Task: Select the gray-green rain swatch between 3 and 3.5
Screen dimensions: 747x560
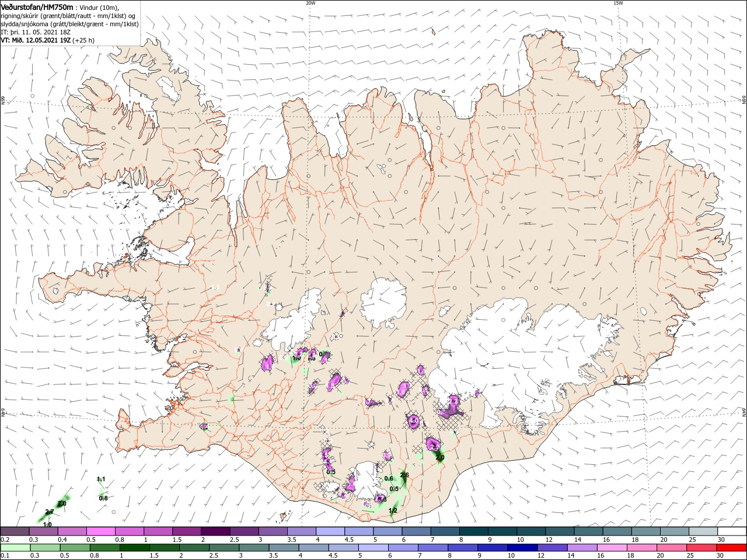Action: pyautogui.click(x=254, y=548)
